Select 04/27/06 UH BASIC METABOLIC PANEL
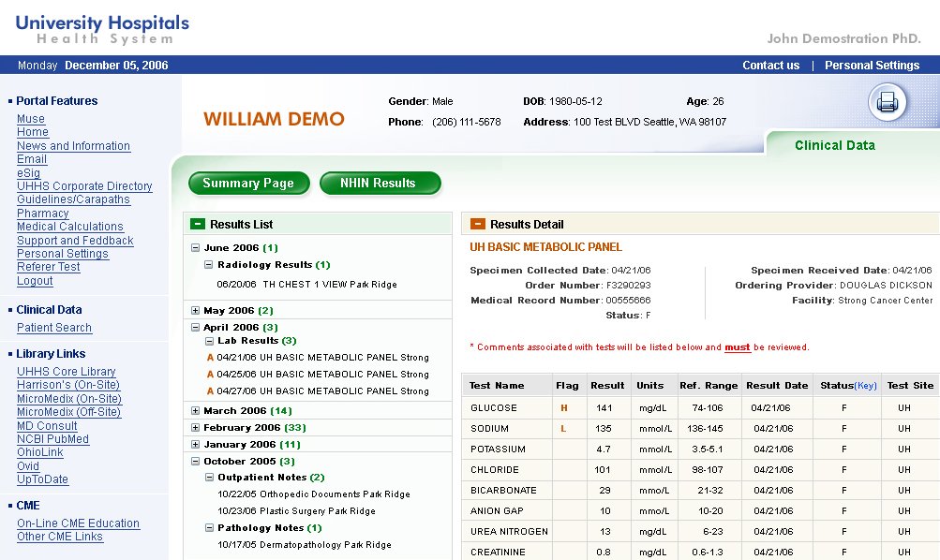Screen dimensions: 940x560 pos(322,391)
